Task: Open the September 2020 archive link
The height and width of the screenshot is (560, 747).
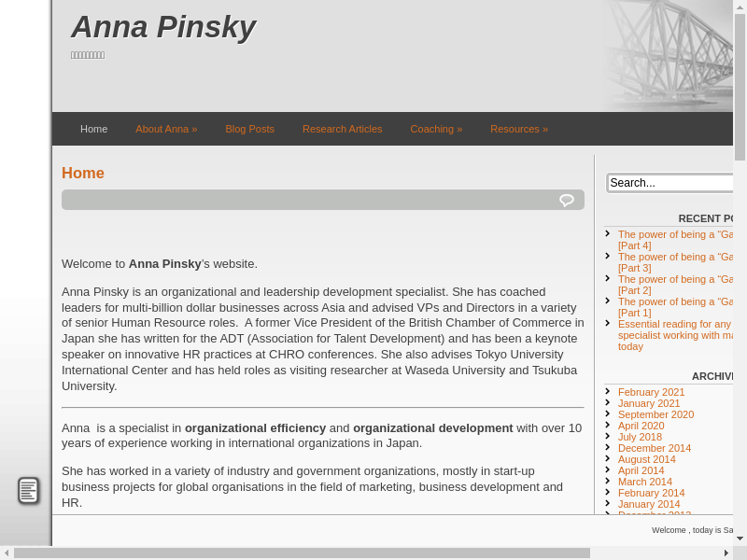Action: [655, 414]
